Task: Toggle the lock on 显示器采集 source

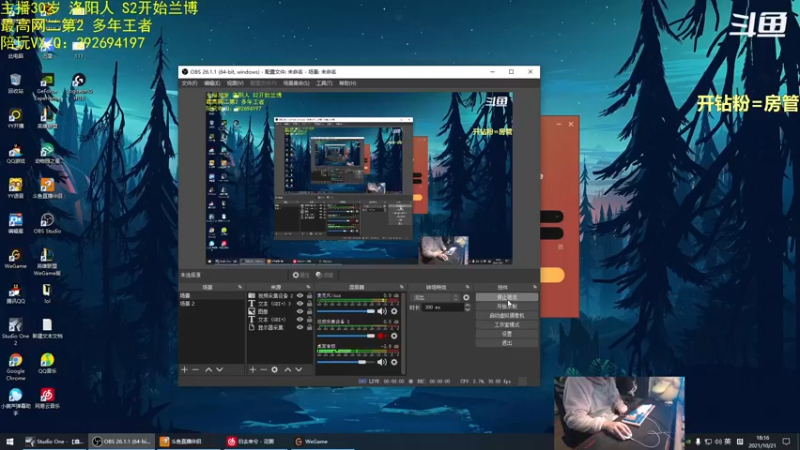Action: coord(309,328)
